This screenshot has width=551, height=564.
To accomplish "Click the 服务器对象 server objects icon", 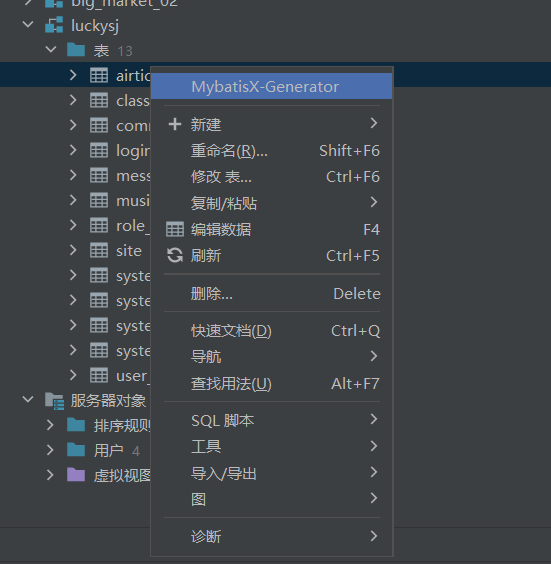I will click(54, 401).
